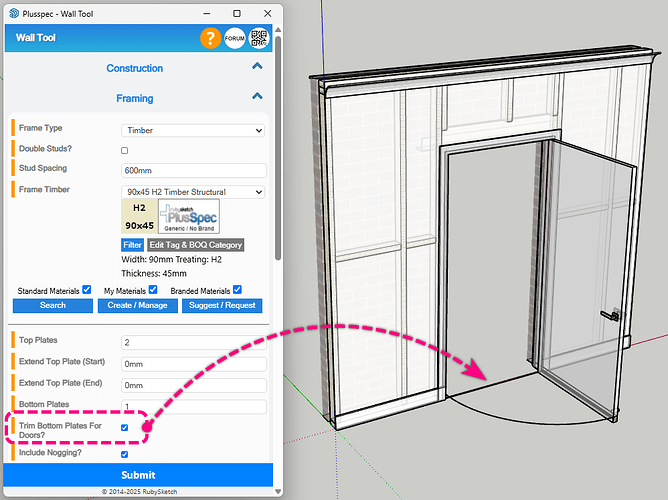Toggle Include Nogging checkbox
The height and width of the screenshot is (500, 668).
[124, 454]
